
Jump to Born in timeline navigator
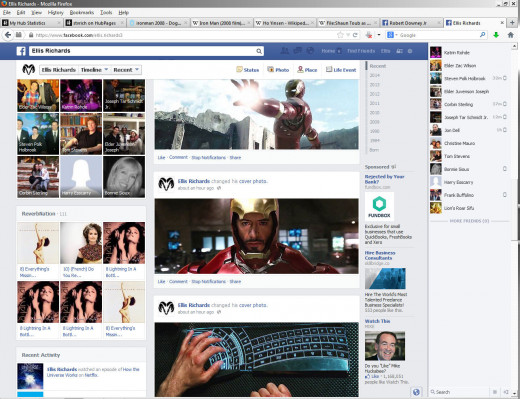coord(374,150)
